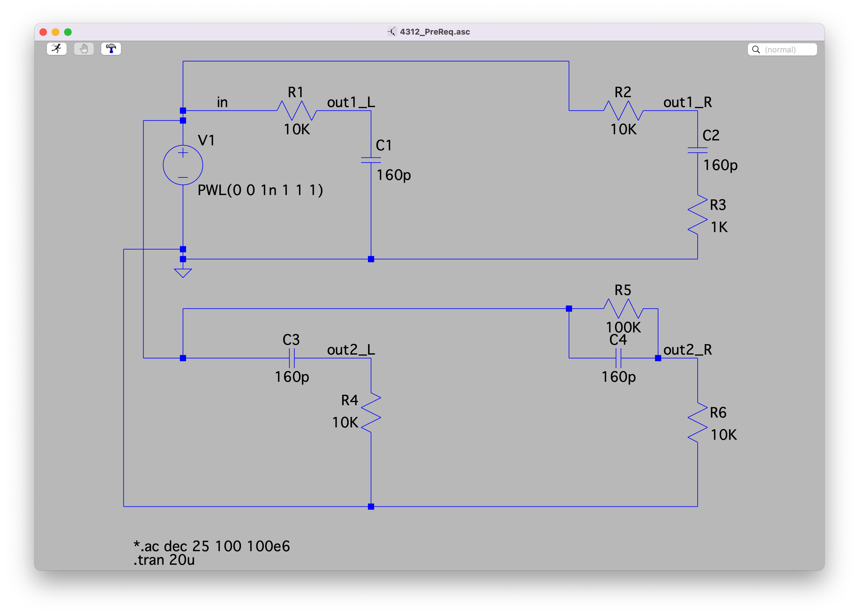Click the Halt simulation hand icon
This screenshot has width=859, height=616.
[84, 49]
